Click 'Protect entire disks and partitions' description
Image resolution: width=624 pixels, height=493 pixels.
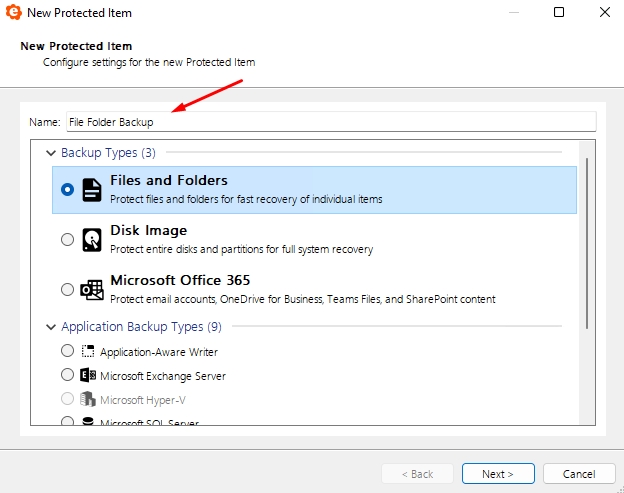[242, 249]
